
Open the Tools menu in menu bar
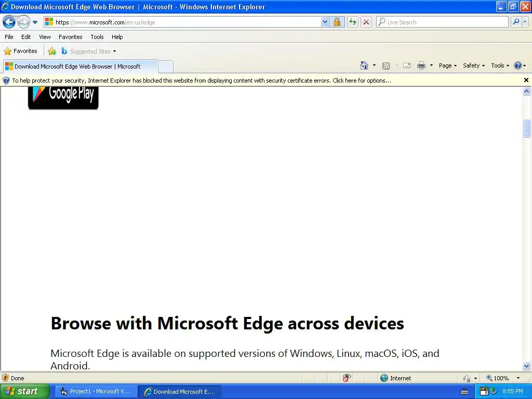pos(97,37)
